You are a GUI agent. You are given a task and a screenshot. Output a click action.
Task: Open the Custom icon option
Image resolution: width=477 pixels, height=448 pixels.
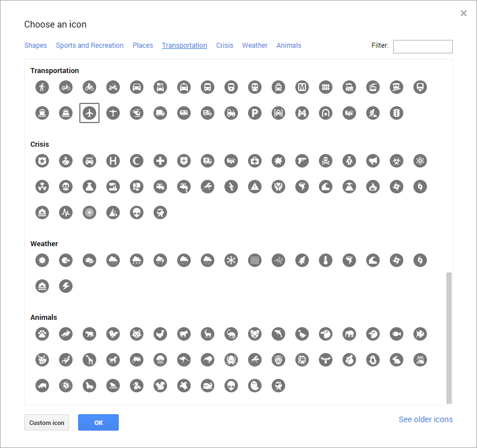coord(47,423)
